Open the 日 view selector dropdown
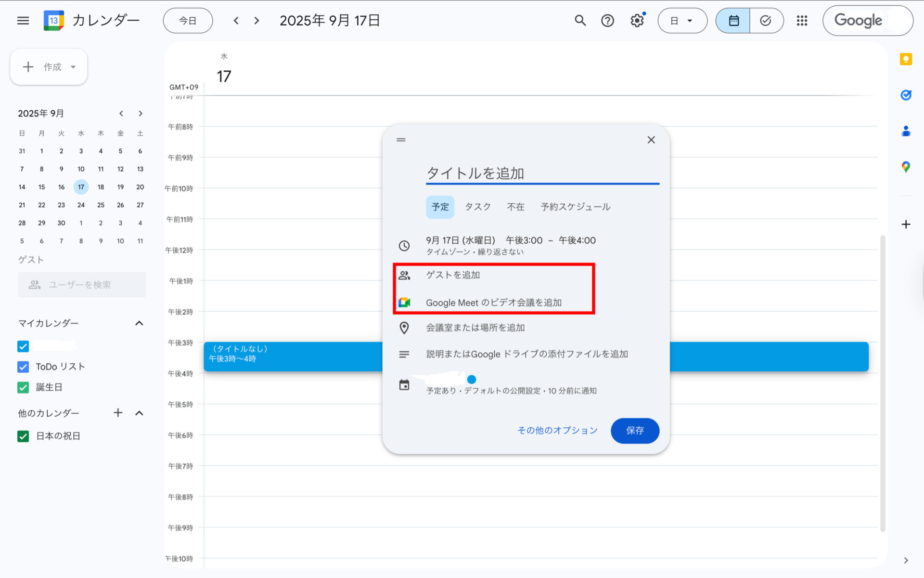Viewport: 924px width, 578px height. tap(682, 20)
